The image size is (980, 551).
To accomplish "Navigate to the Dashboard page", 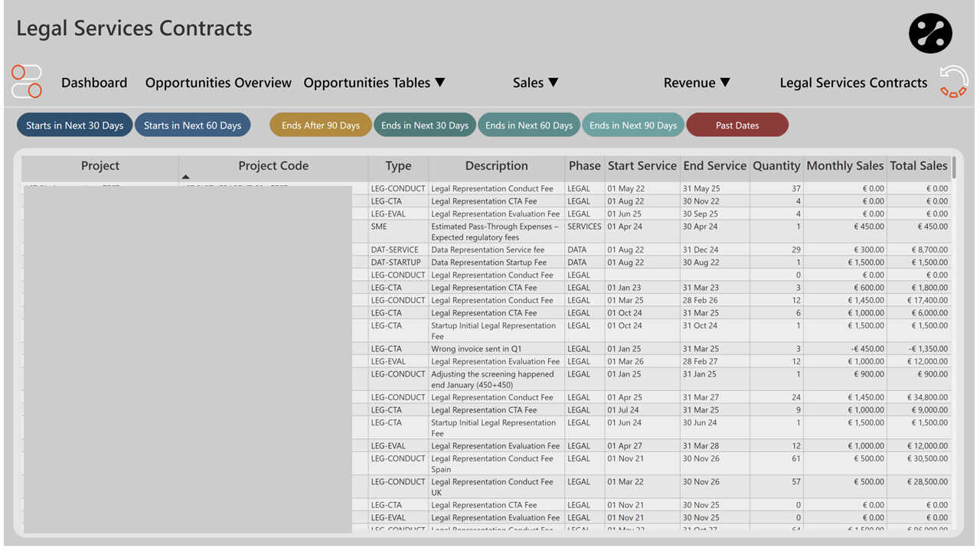I will point(93,83).
